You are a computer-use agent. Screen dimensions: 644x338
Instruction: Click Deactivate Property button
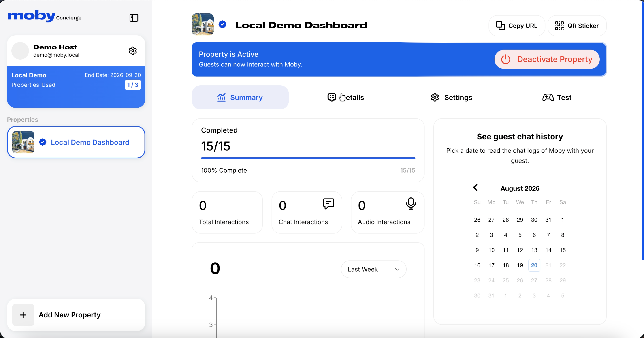point(547,59)
